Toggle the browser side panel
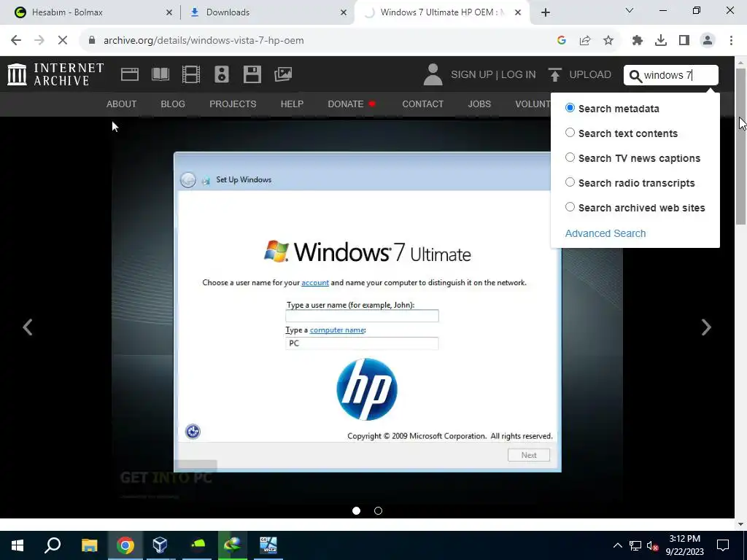Screen dimensions: 747x560 click(684, 41)
